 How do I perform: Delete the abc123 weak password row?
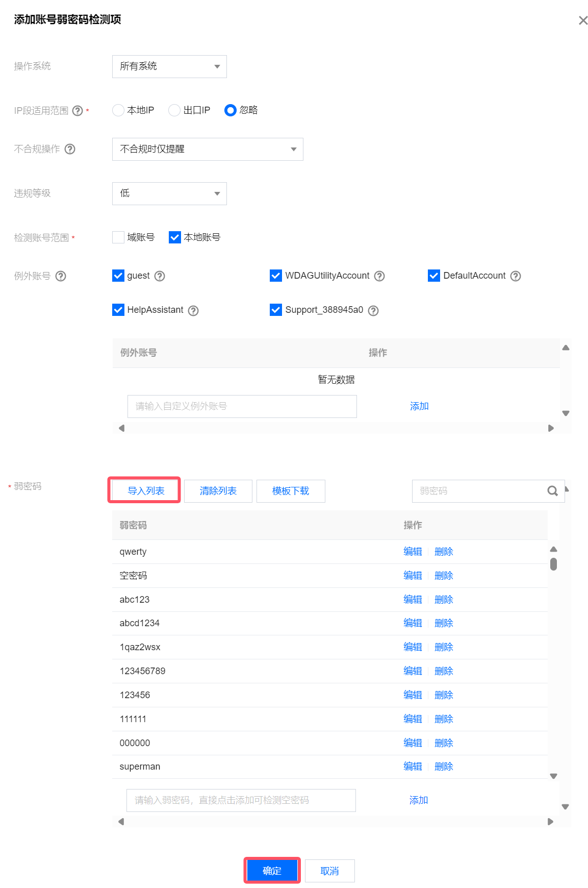(444, 600)
